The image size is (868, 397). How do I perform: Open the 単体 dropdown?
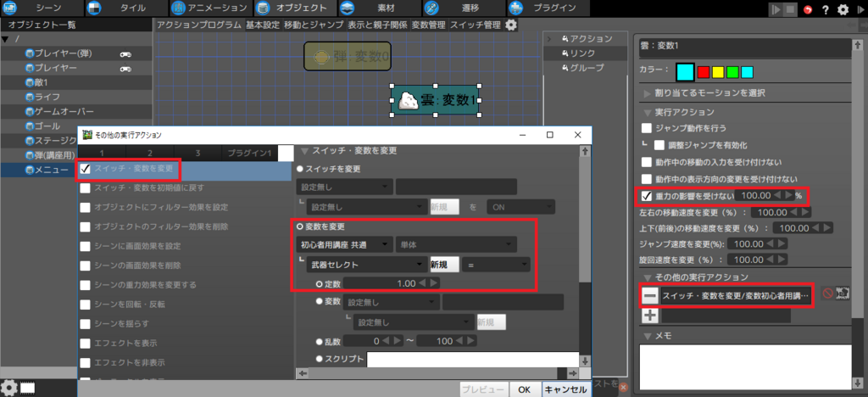456,244
